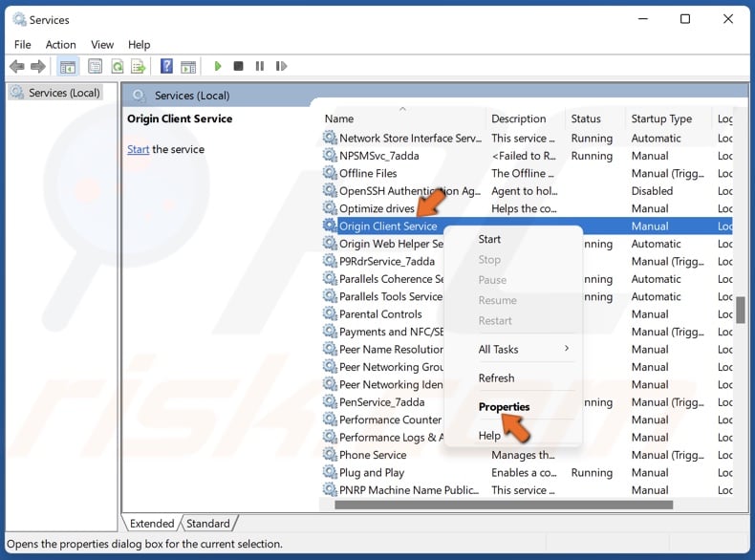Click the horizontal scrollbar thumb of the list
This screenshot has width=755, height=560.
click(504, 505)
